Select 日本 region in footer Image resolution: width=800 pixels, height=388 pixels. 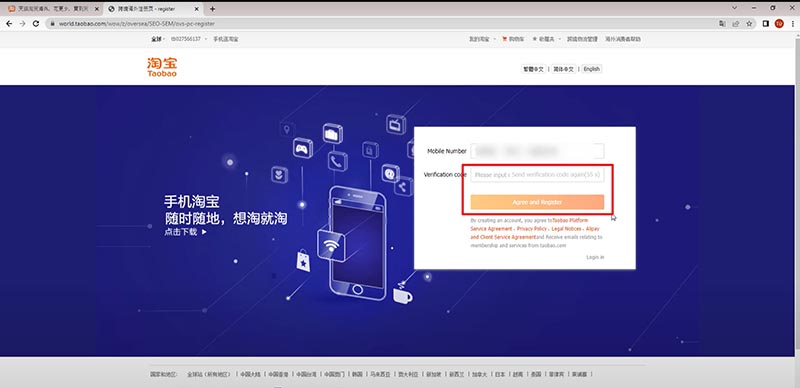pyautogui.click(x=499, y=374)
